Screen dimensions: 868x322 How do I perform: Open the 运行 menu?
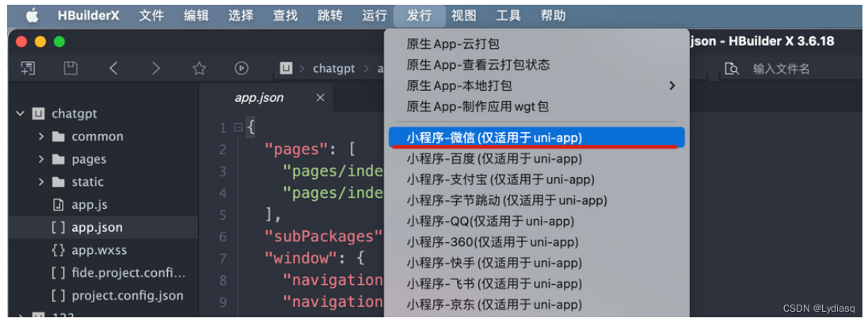pos(375,16)
